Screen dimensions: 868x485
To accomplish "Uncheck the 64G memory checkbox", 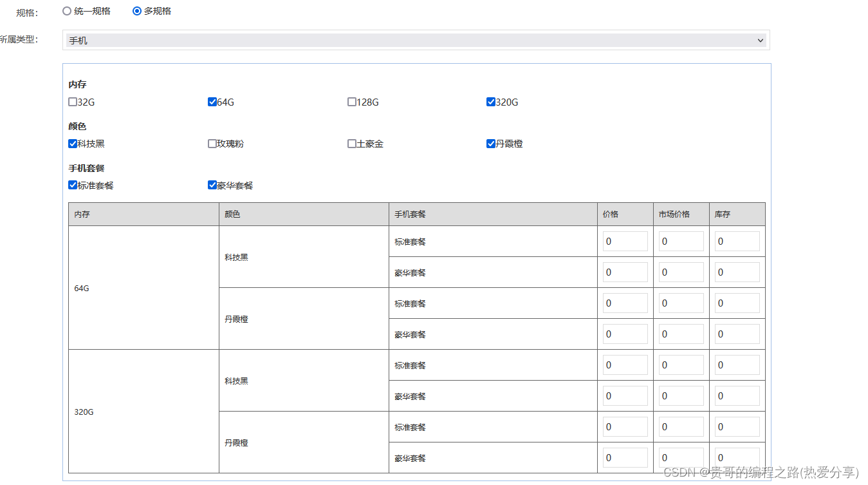I will coord(212,102).
